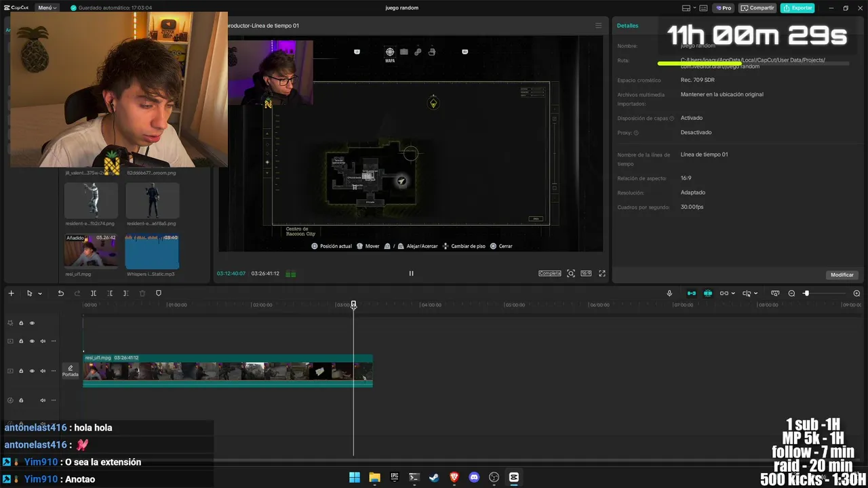Open OBS Studio from the taskbar

tap(494, 477)
